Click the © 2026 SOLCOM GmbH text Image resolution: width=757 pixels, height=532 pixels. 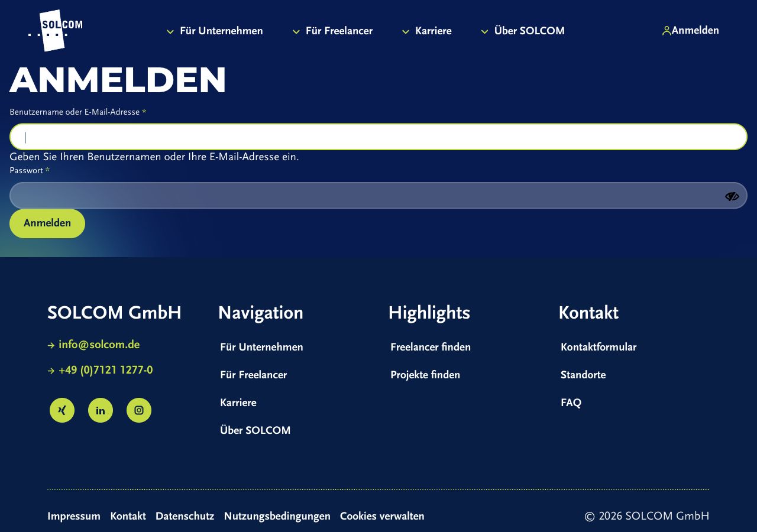click(646, 516)
